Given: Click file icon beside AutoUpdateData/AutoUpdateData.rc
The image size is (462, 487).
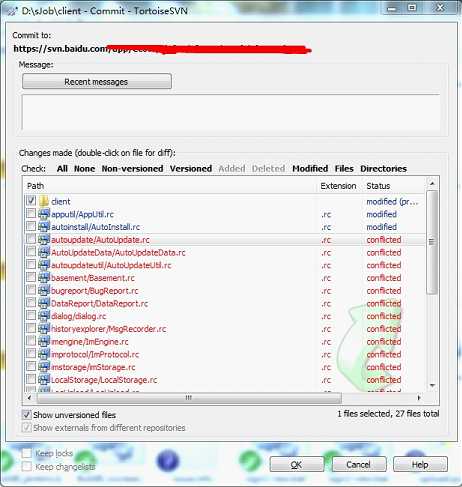Looking at the screenshot, I should point(44,252).
